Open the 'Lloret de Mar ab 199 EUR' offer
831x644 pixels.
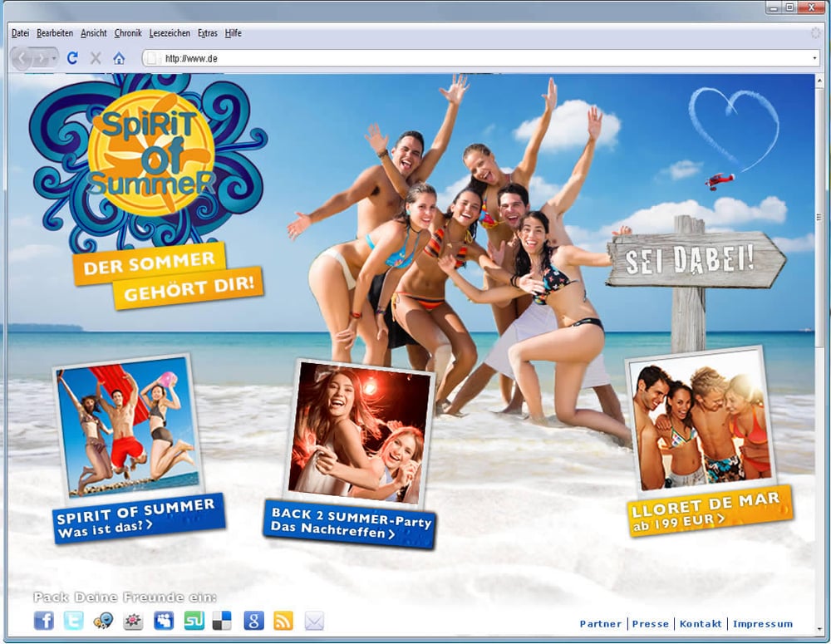(711, 510)
